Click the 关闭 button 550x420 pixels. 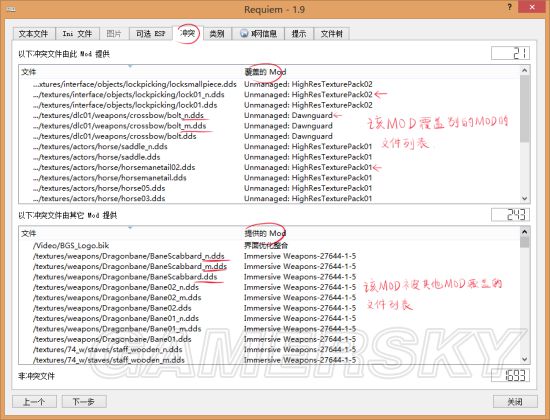point(515,401)
